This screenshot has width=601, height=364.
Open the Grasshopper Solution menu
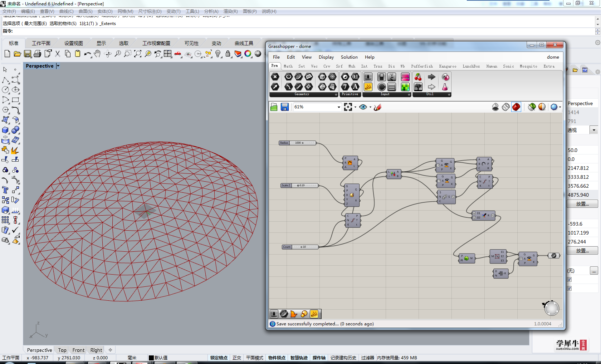[x=349, y=57]
